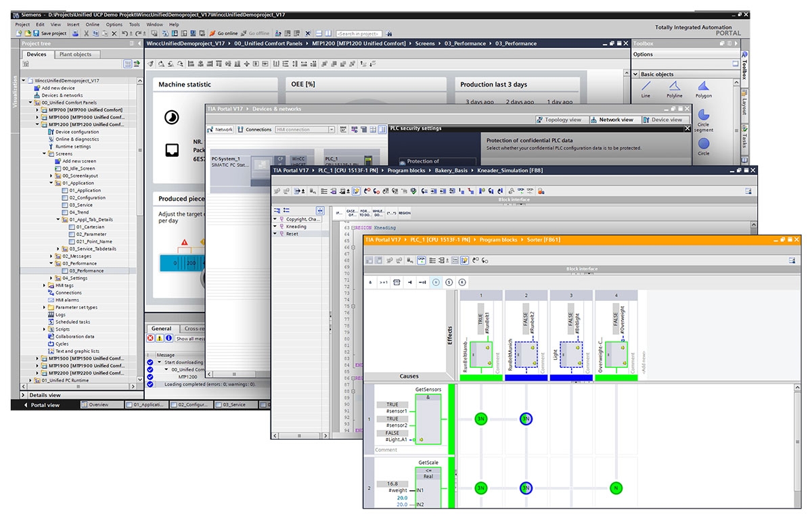812x518 pixels.
Task: Click the New project icon in toolbar
Action: [19, 33]
